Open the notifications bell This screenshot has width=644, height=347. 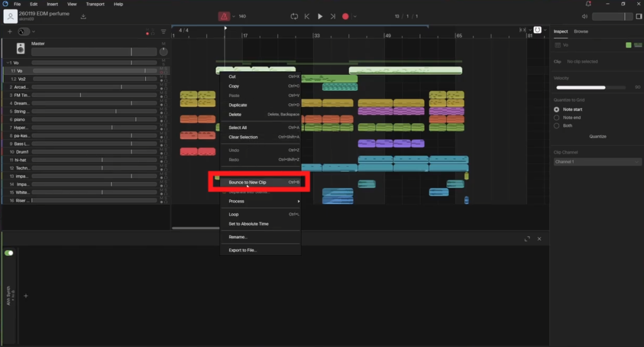588,4
